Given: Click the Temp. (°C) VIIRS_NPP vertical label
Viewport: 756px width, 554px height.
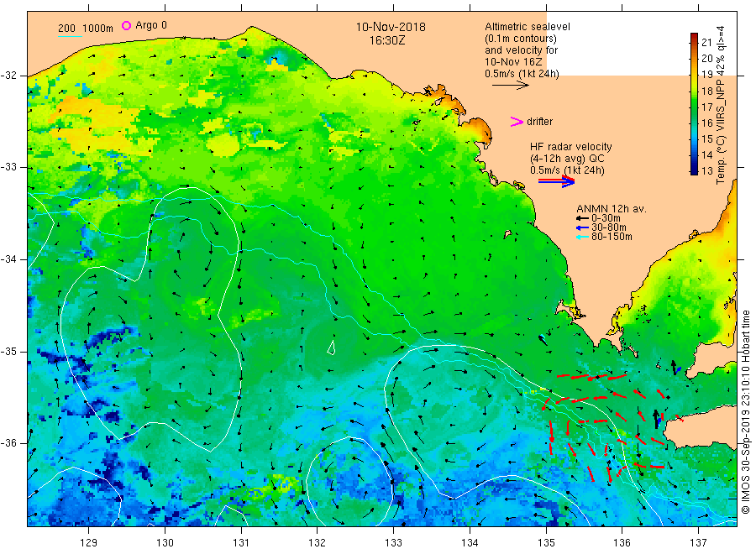Looking at the screenshot, I should click(721, 105).
